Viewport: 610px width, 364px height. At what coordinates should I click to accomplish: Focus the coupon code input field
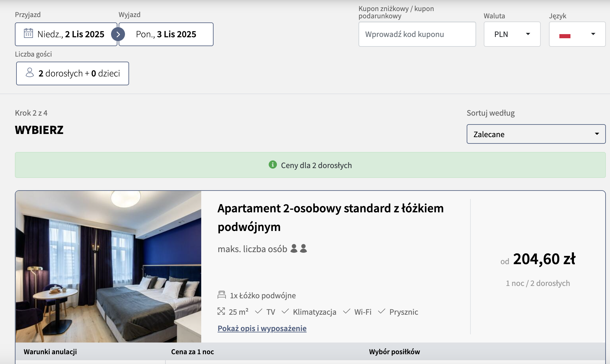click(x=417, y=34)
